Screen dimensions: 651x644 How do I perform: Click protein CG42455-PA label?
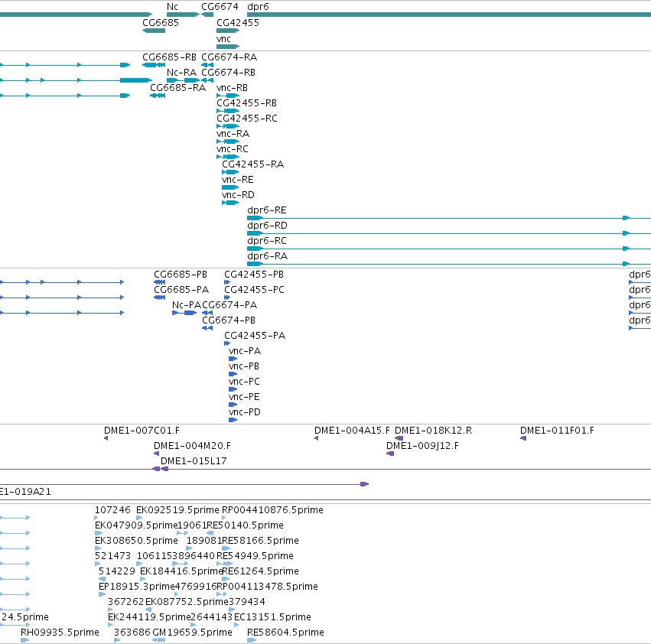(x=255, y=336)
